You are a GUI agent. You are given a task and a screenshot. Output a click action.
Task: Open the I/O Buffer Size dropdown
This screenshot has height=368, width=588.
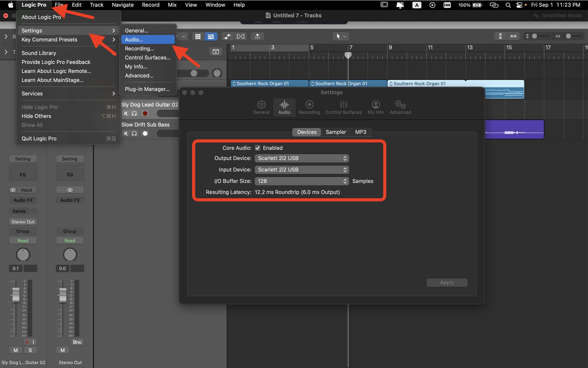coord(302,181)
